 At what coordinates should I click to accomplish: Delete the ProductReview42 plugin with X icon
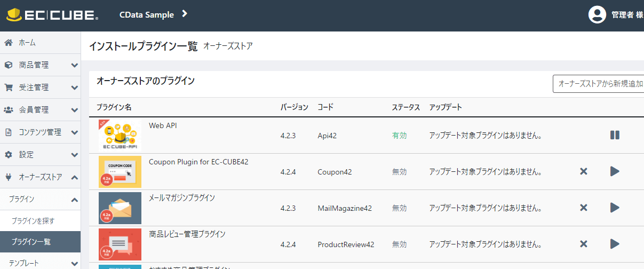583,244
